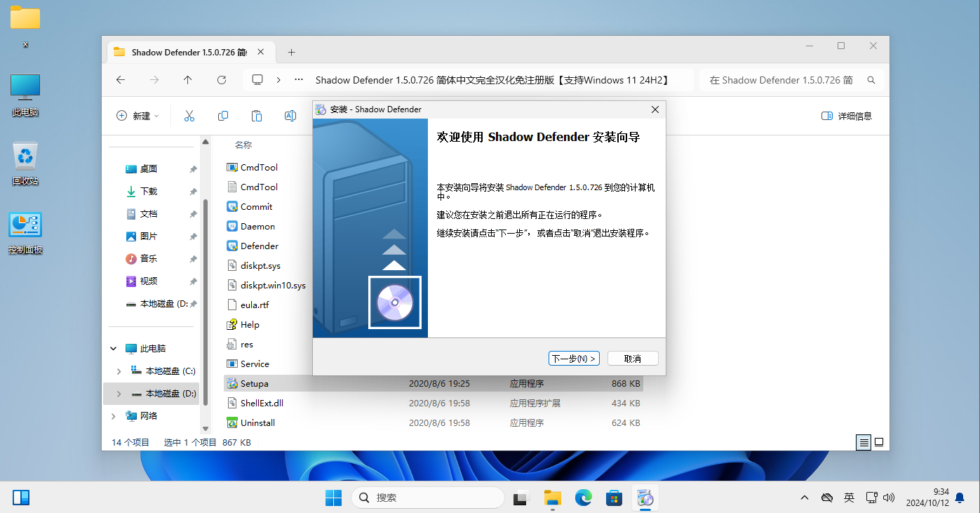
Task: Switch to large icons view layout
Action: 879,443
